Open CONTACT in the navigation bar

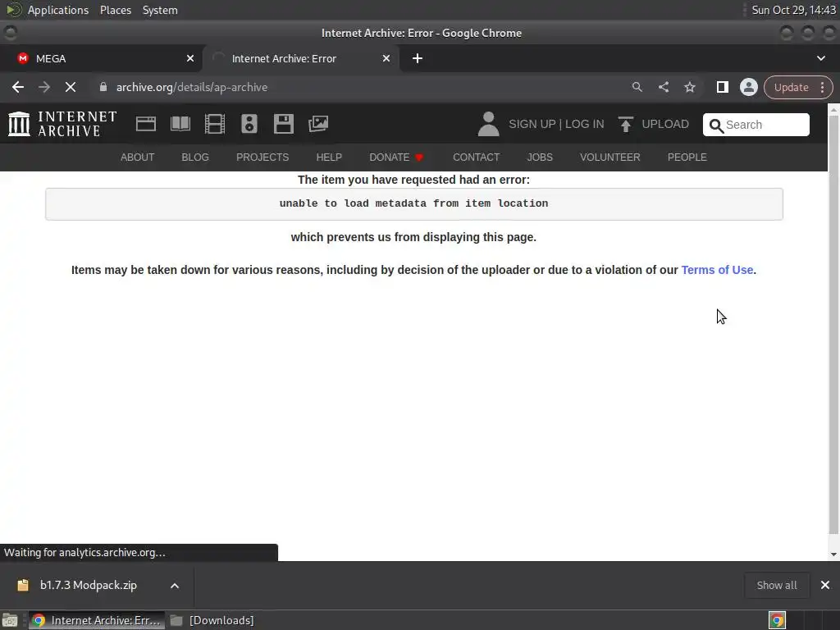click(x=477, y=157)
